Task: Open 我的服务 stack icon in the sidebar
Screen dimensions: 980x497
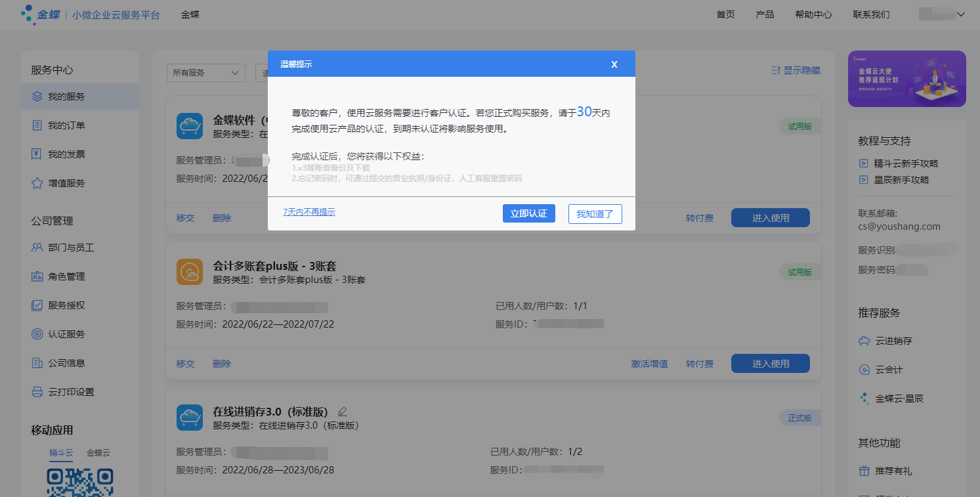Action: pos(37,97)
